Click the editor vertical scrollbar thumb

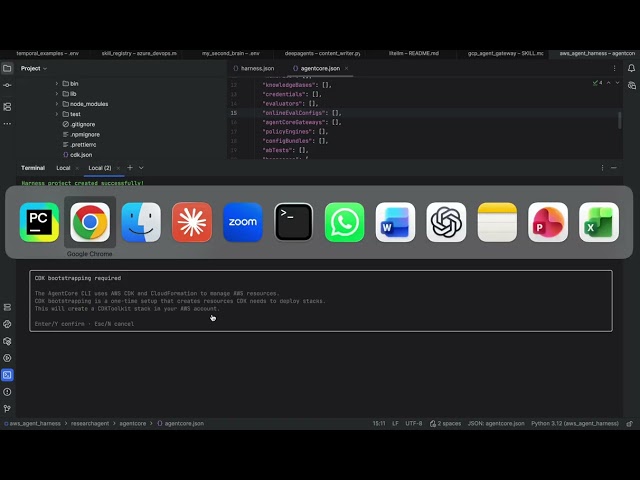click(x=620, y=120)
